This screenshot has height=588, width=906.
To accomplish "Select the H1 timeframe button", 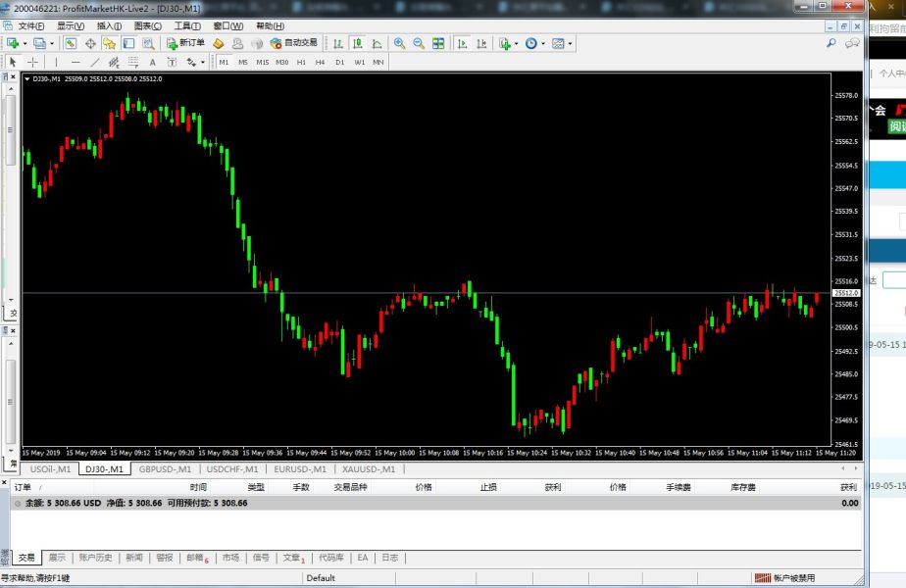I will coord(301,62).
